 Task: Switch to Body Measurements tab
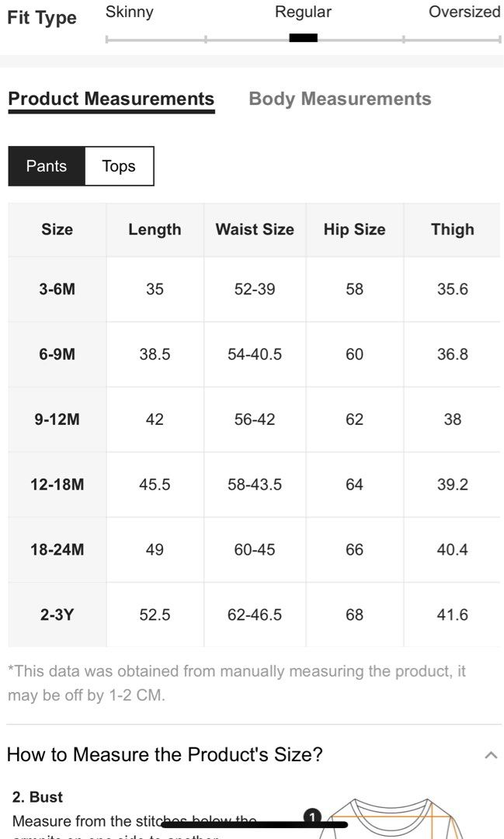point(339,99)
